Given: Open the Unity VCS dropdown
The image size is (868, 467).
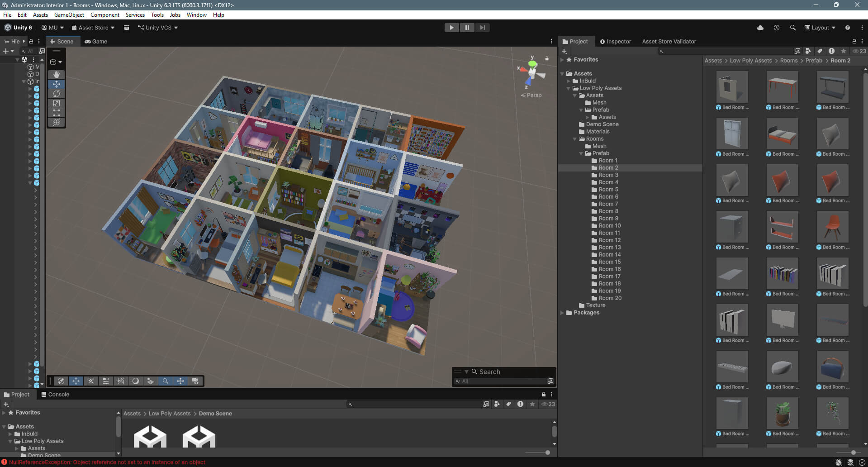Looking at the screenshot, I should [x=158, y=28].
